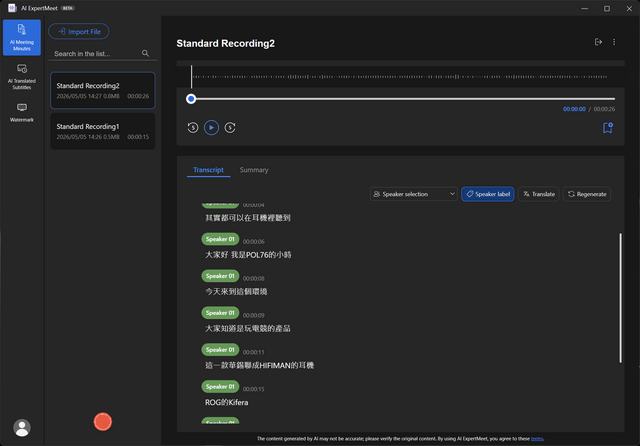640x446 pixels.
Task: Open the Watermark sidebar section
Action: (x=22, y=112)
